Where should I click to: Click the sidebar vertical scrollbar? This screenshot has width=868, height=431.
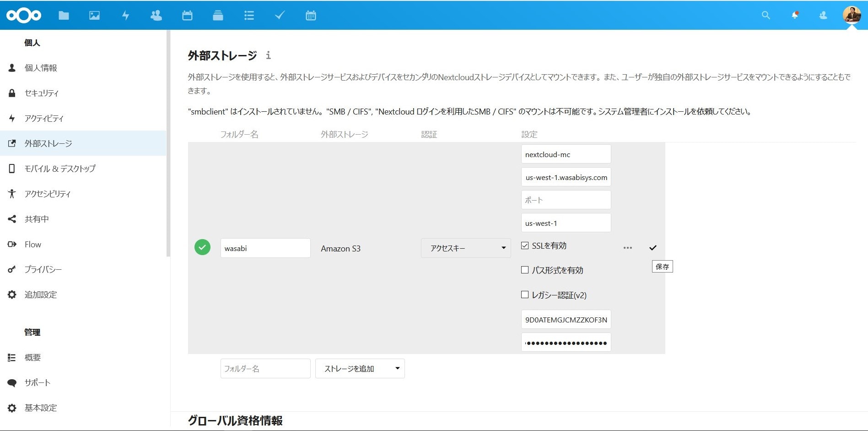(168, 143)
